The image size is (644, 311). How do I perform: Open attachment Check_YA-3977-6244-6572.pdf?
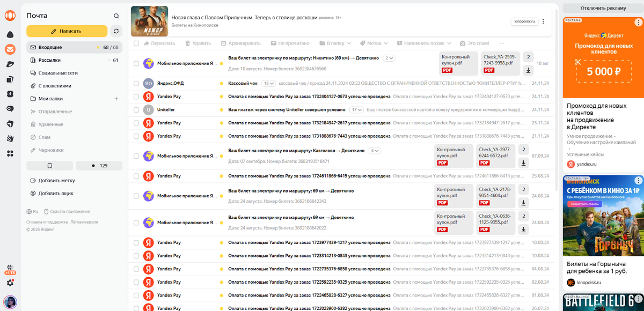(x=495, y=156)
